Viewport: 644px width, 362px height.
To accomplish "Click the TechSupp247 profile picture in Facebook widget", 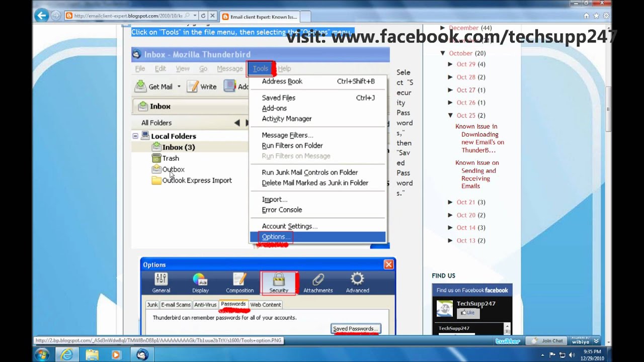I will tap(444, 309).
